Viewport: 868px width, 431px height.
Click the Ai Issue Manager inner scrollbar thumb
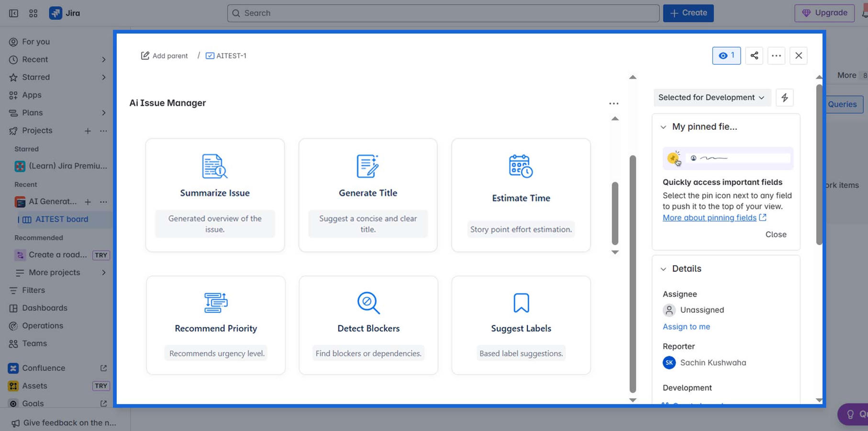click(x=615, y=214)
